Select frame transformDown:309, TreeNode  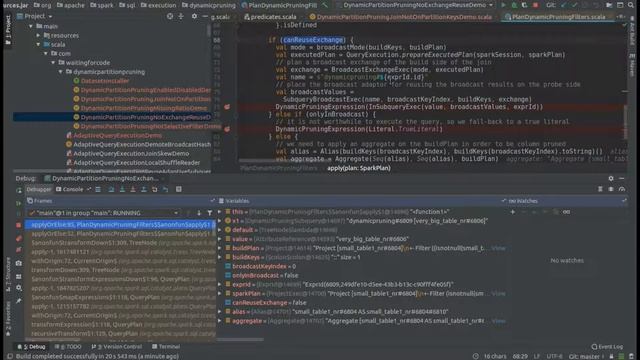[x=120, y=270]
